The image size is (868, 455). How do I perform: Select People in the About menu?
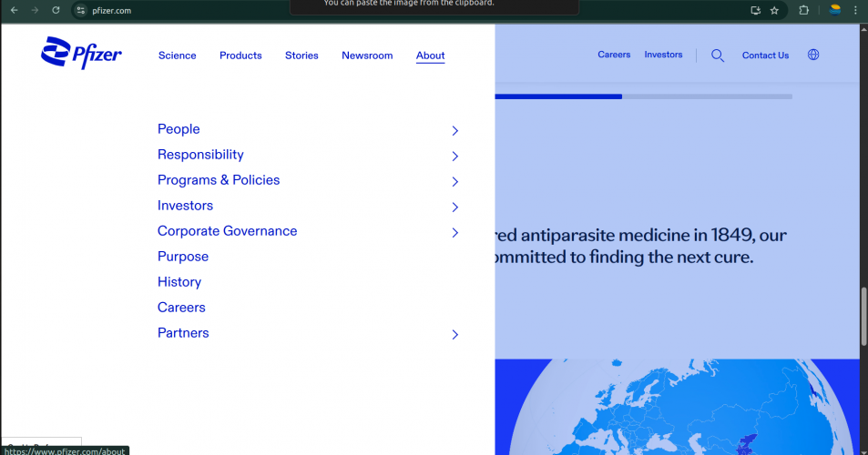click(179, 129)
